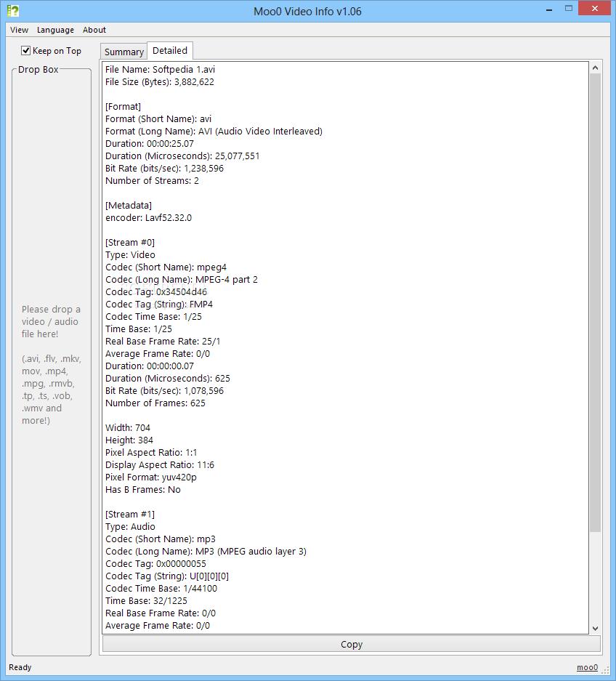Click 'Duration (Microseconds): 25,077,551' line

pyautogui.click(x=182, y=156)
